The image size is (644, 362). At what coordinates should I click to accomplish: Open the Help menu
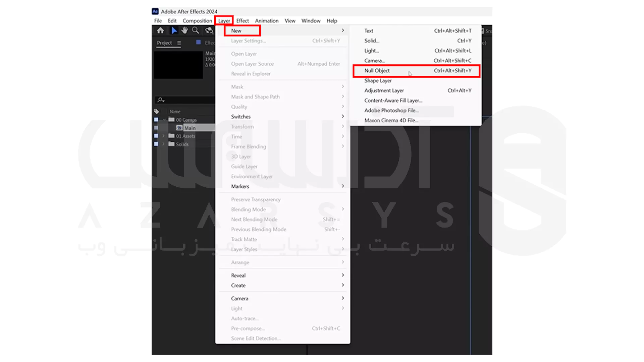click(x=332, y=21)
